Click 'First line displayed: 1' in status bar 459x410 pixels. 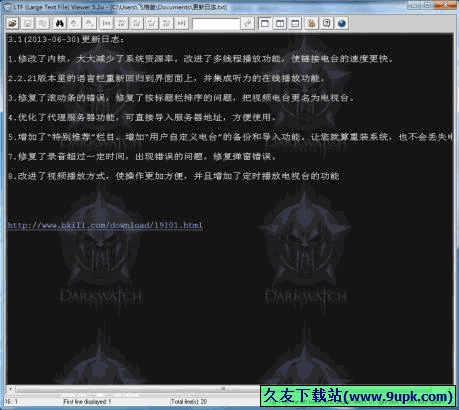87,402
